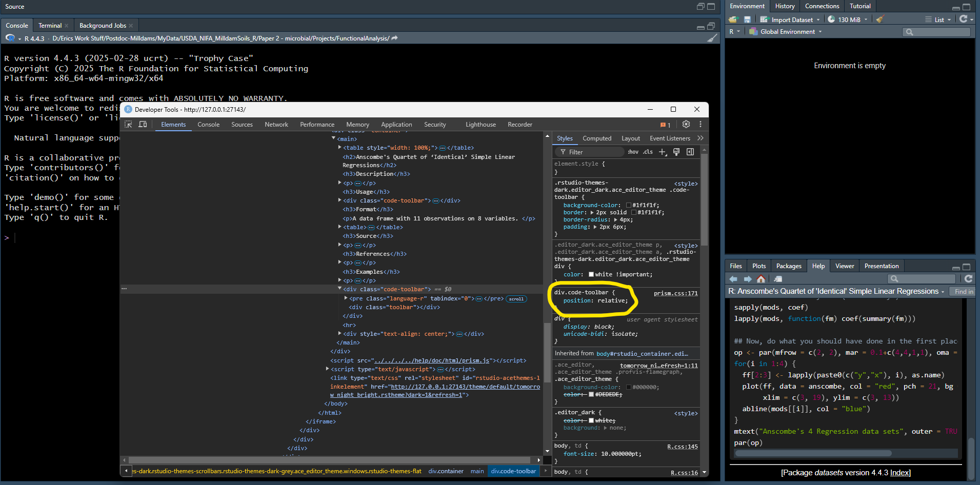Click the new style rule plus icon
Screen dimensions: 980x485
click(x=663, y=152)
